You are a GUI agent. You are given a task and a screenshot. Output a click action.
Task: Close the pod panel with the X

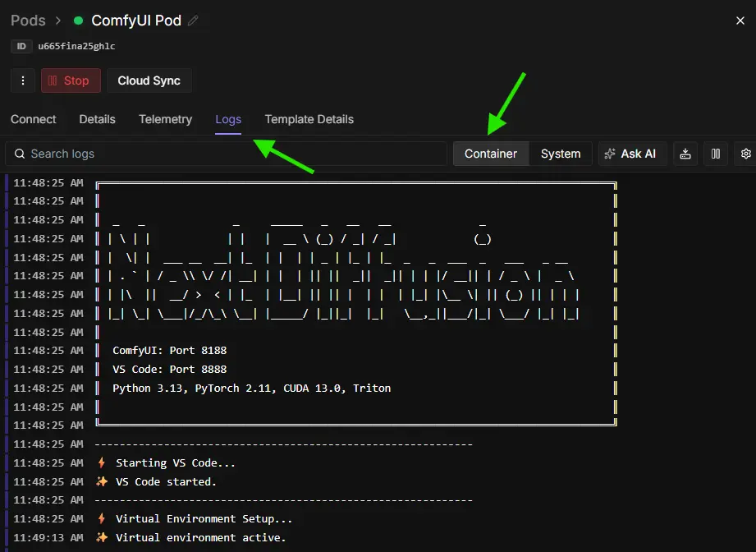740,21
